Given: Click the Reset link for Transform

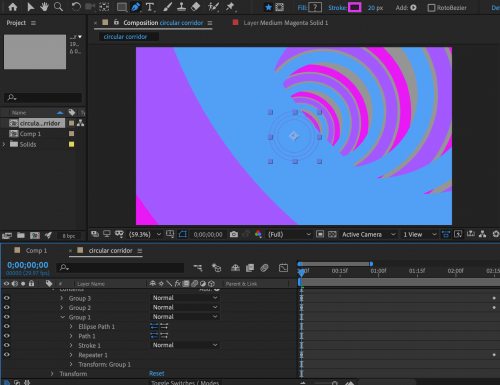Looking at the screenshot, I should click(x=157, y=374).
